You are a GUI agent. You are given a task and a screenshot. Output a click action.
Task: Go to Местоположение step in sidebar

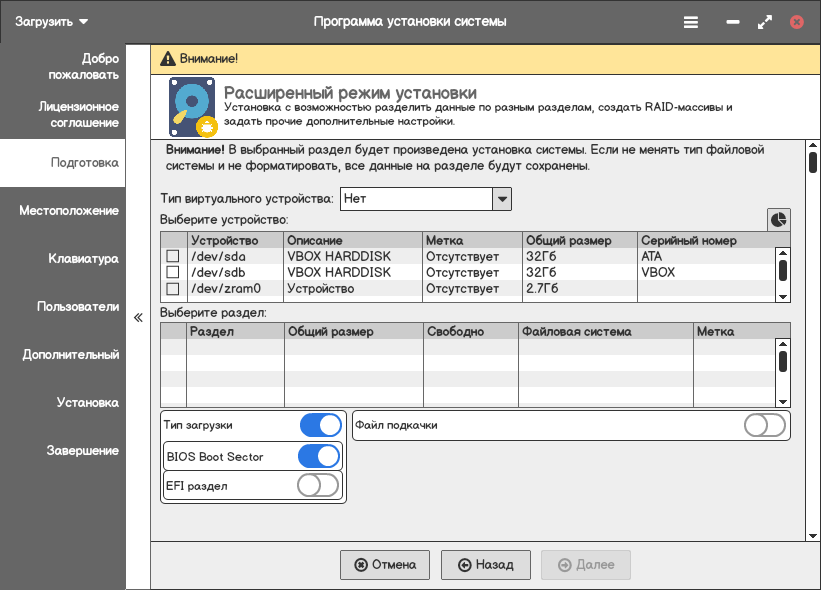pos(68,211)
